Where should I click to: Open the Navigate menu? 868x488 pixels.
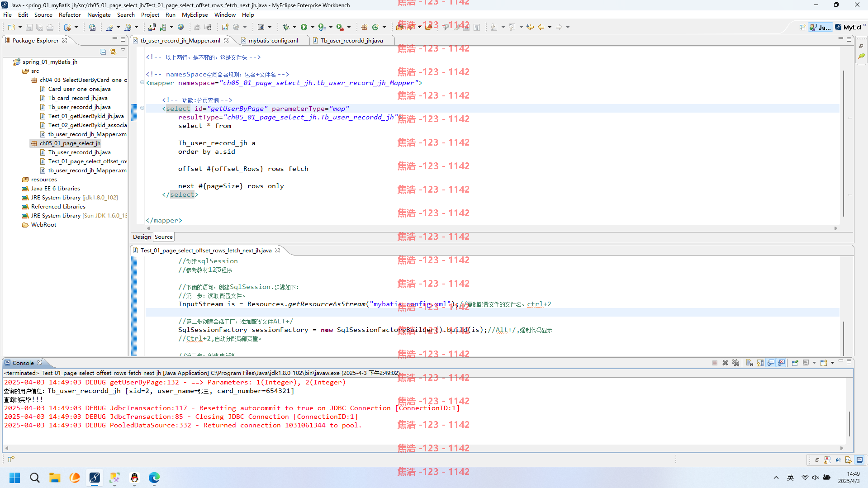point(99,14)
